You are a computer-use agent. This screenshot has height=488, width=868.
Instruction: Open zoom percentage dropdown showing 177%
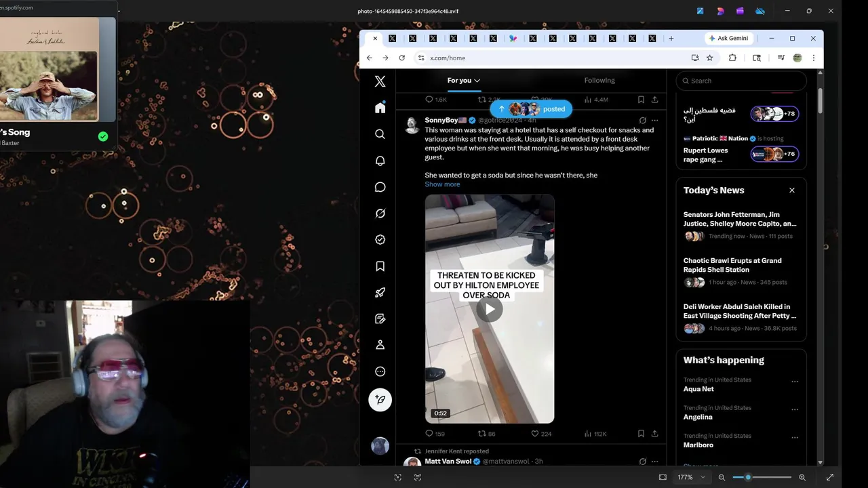pos(690,477)
